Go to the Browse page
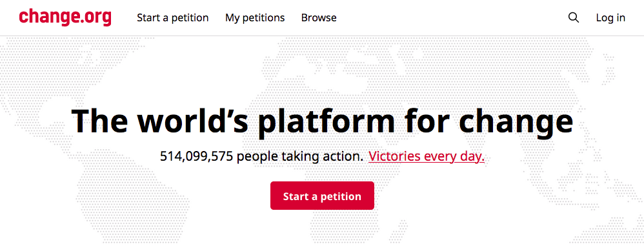The height and width of the screenshot is (244, 644). click(x=319, y=18)
